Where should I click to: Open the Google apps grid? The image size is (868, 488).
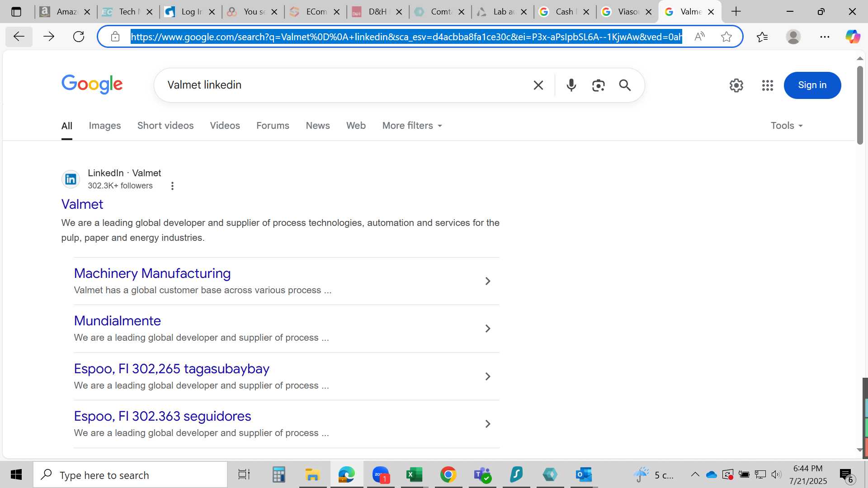coord(768,85)
